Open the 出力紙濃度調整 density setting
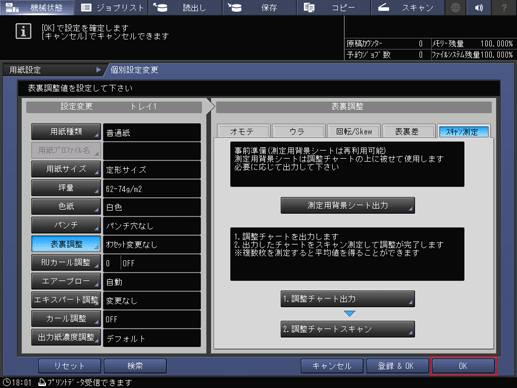The width and height of the screenshot is (517, 388). (66, 337)
